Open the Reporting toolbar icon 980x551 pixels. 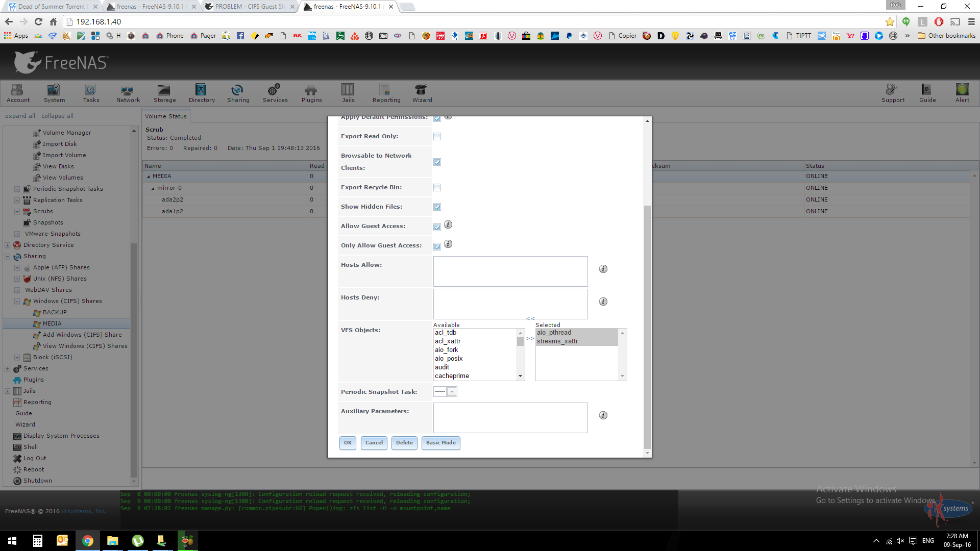[386, 93]
